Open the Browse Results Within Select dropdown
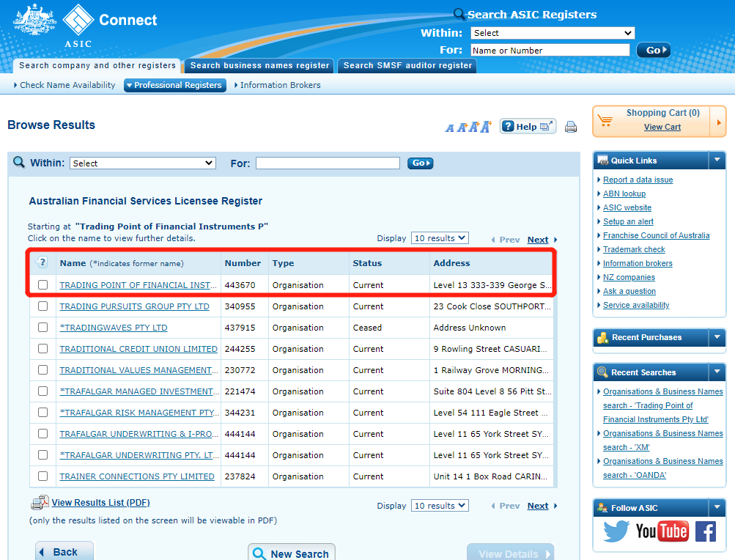The height and width of the screenshot is (560, 735). [x=142, y=163]
